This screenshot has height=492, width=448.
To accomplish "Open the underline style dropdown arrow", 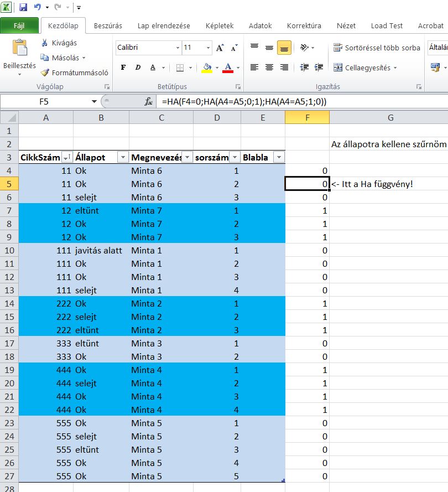I will (163, 68).
